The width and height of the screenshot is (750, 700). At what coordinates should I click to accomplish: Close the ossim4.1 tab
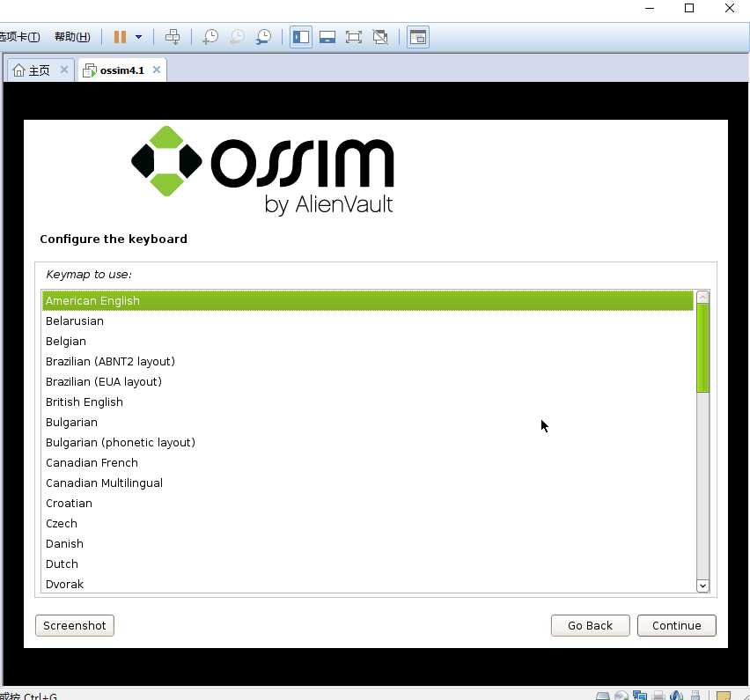(157, 70)
